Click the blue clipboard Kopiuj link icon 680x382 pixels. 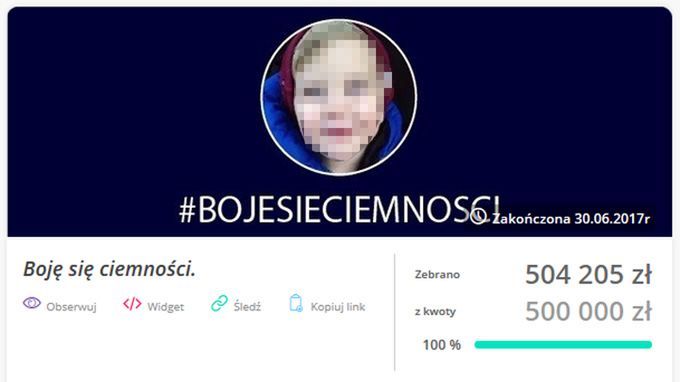(296, 303)
